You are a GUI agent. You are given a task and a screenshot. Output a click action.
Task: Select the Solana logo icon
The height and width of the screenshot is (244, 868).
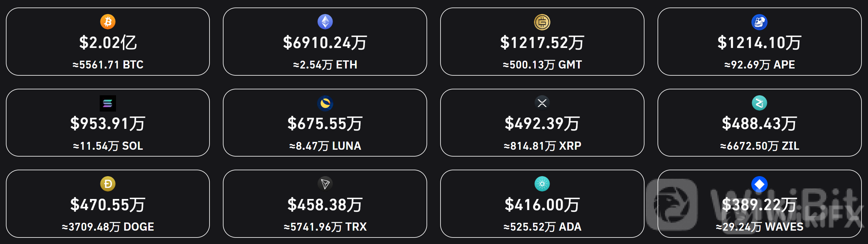pos(108,103)
